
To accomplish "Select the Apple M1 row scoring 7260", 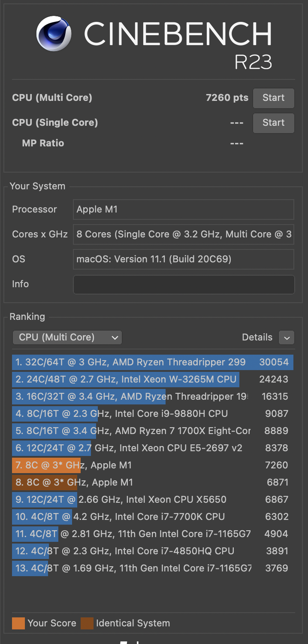I will tap(153, 465).
